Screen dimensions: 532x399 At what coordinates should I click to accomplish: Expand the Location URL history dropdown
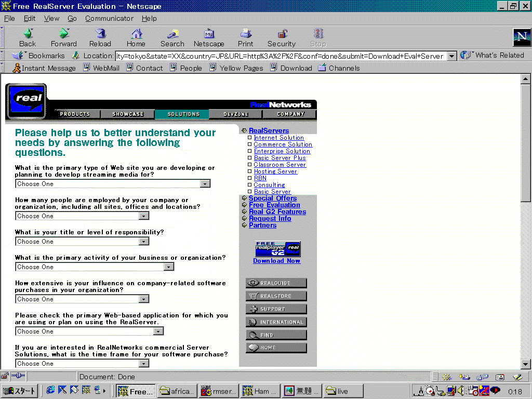pos(451,56)
